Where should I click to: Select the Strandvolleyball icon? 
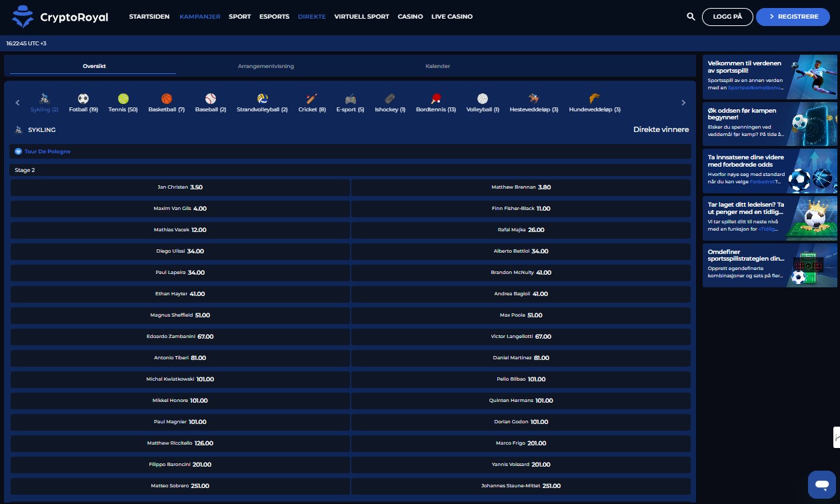pyautogui.click(x=262, y=99)
